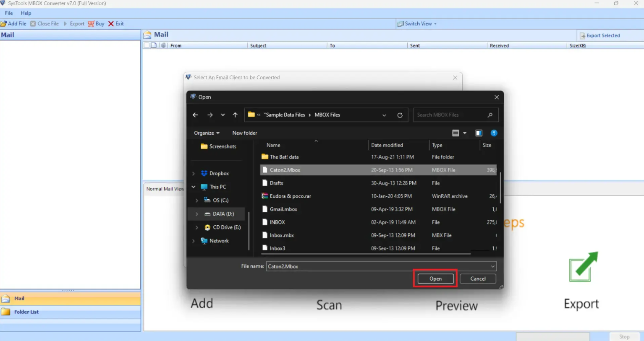644x341 pixels.
Task: Refresh the MBOX Files folder listing
Action: [x=400, y=115]
